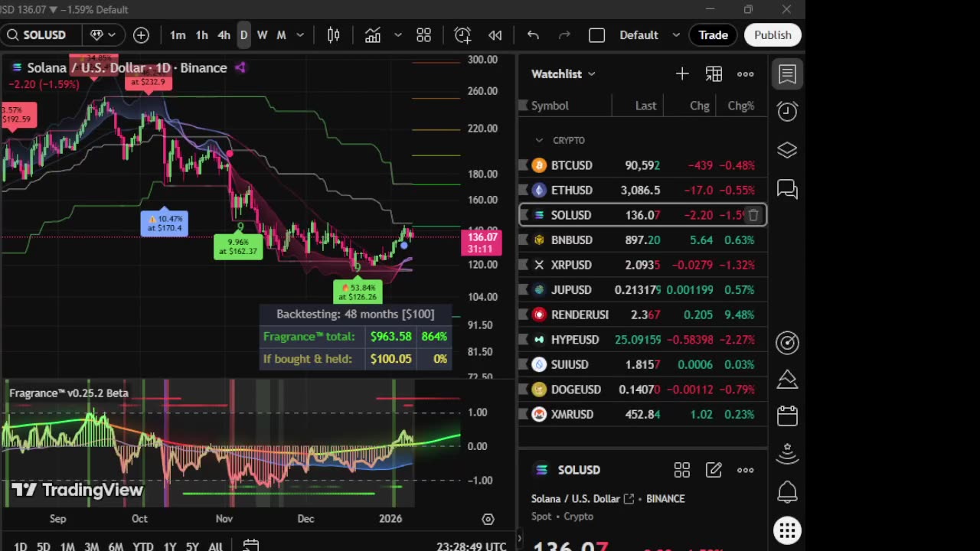The width and height of the screenshot is (980, 551).
Task: Open the calendar sidebar panel
Action: click(787, 416)
